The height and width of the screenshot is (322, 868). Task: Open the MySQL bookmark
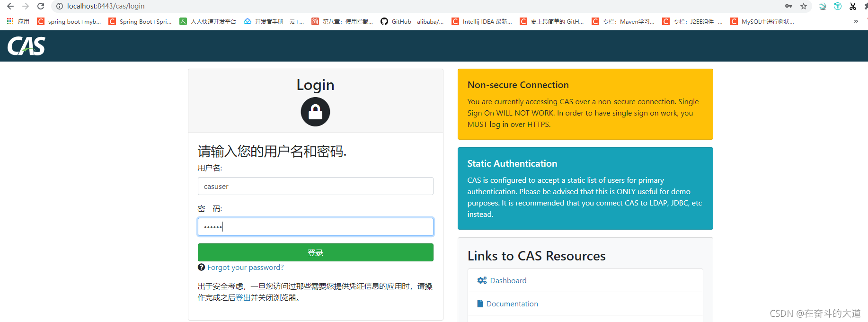762,21
